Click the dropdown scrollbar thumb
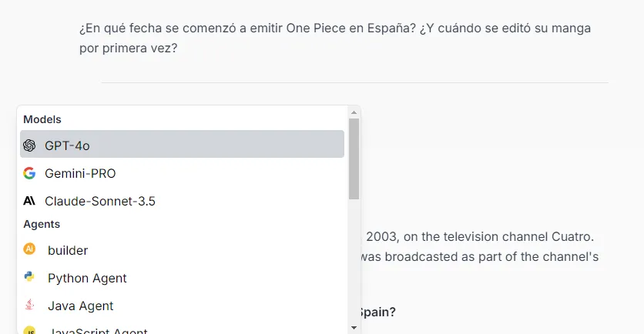The height and width of the screenshot is (334, 644). [354, 159]
